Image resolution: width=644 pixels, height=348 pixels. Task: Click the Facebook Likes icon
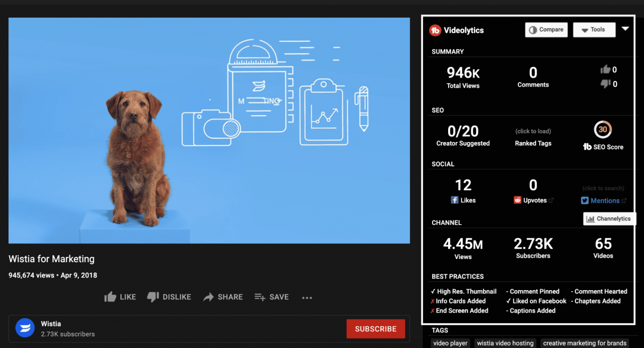point(454,200)
